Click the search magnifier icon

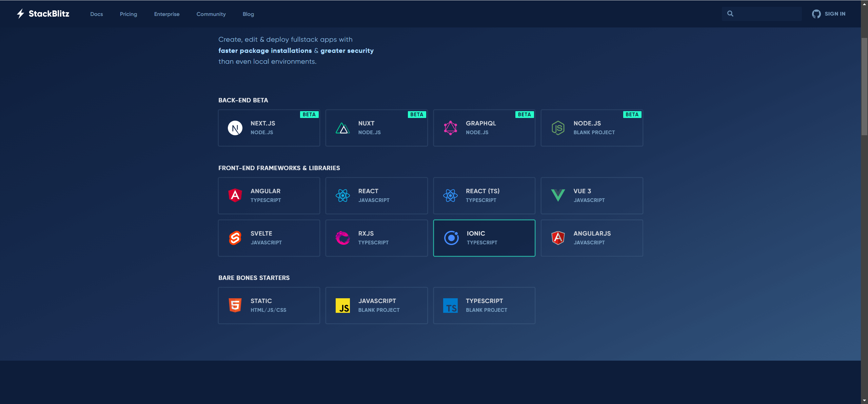point(730,14)
